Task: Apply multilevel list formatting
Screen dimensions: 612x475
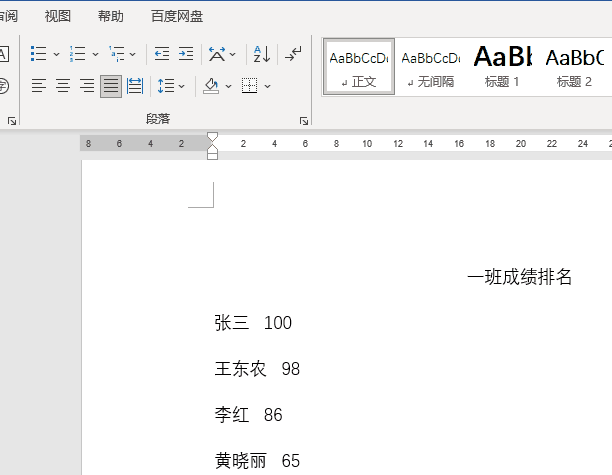Action: [117, 54]
